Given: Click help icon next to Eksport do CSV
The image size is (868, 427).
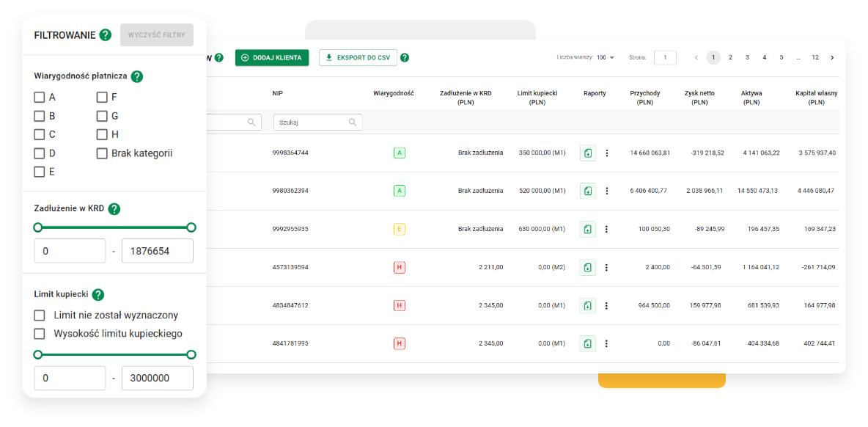Looking at the screenshot, I should tap(405, 57).
